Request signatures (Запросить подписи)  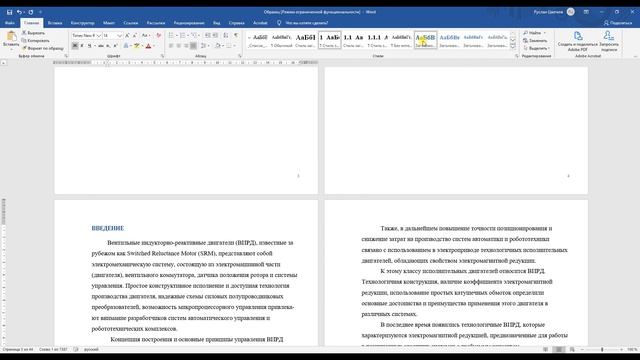(609, 41)
